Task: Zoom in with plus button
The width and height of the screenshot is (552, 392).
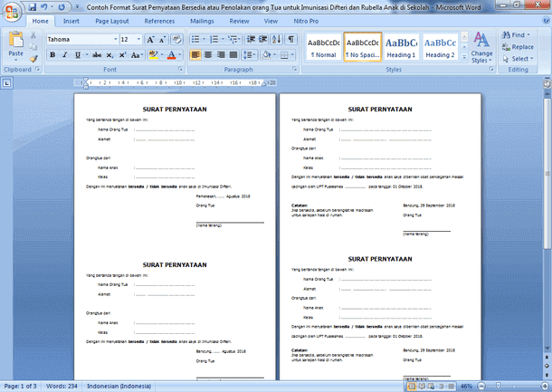Action: tap(545, 387)
